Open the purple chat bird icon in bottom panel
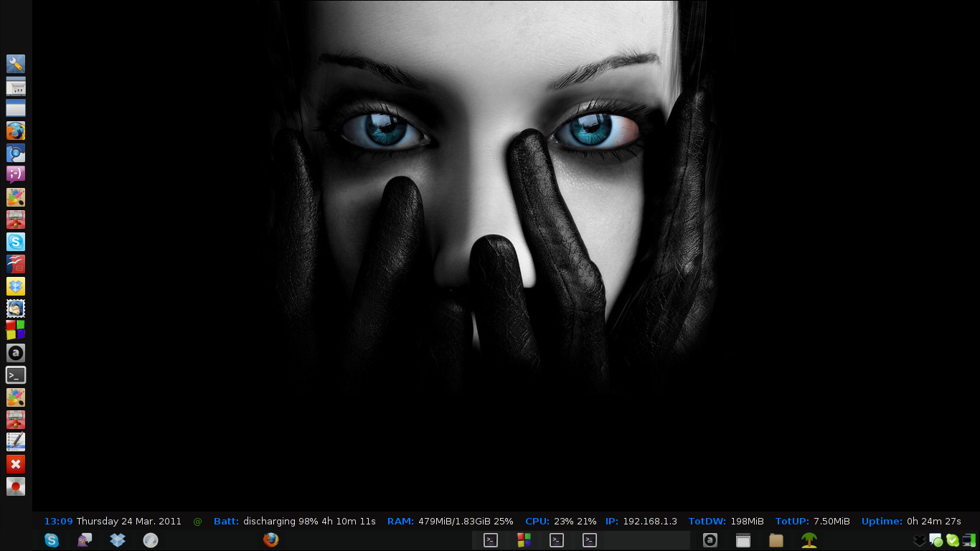The height and width of the screenshot is (551, 980). click(85, 540)
